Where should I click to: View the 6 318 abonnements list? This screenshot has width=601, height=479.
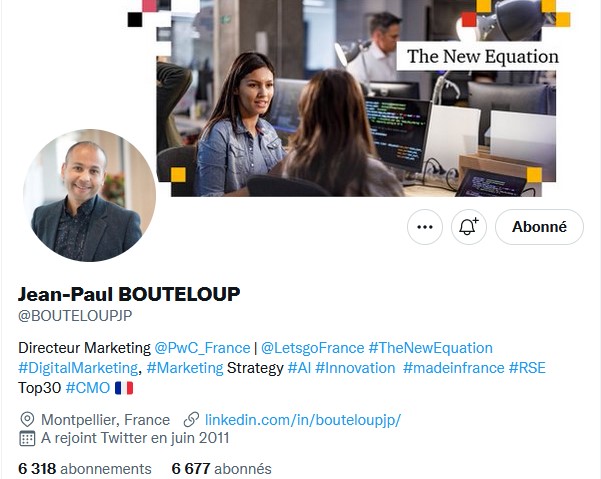click(85, 469)
